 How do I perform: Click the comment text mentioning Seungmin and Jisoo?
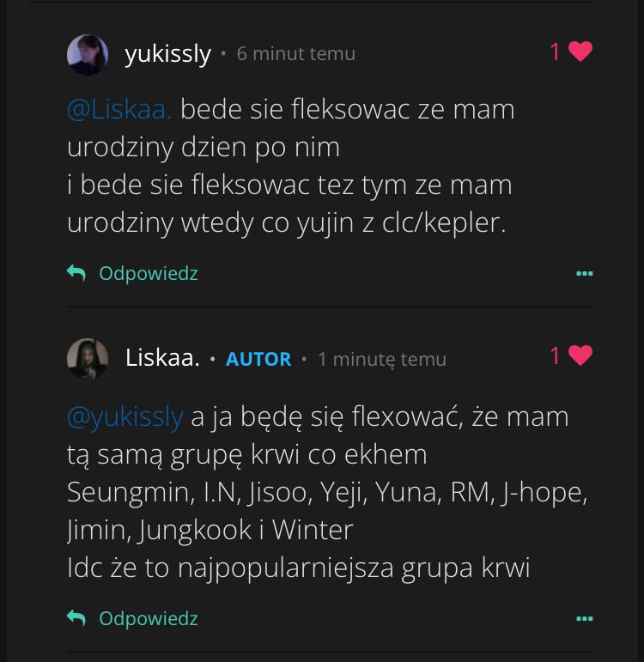pos(326,493)
